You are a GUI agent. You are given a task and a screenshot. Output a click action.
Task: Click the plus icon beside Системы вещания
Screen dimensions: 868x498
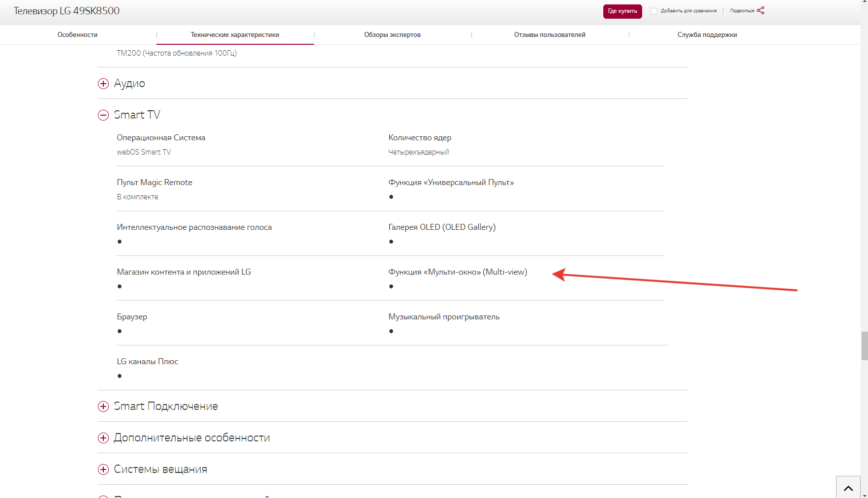pyautogui.click(x=103, y=469)
